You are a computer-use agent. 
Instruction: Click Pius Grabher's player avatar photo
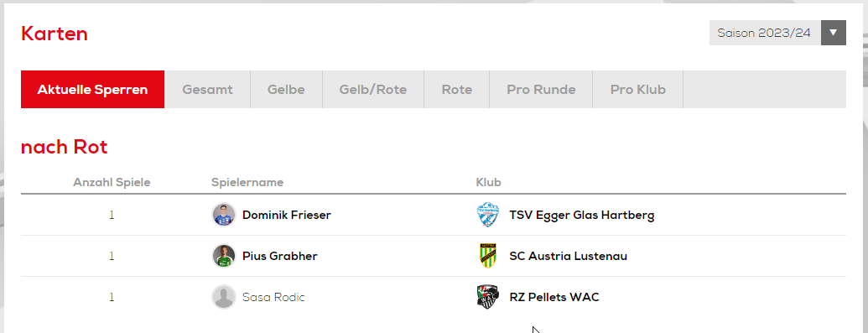coord(224,256)
